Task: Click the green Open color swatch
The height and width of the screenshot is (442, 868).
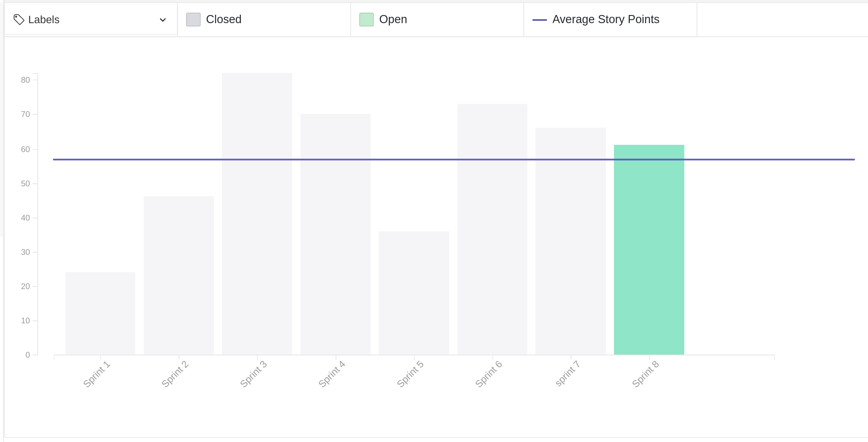Action: tap(367, 20)
